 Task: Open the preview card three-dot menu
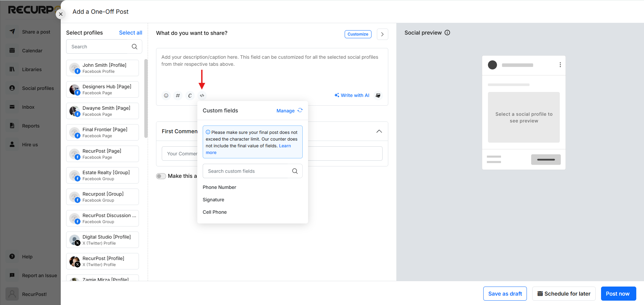(x=560, y=65)
